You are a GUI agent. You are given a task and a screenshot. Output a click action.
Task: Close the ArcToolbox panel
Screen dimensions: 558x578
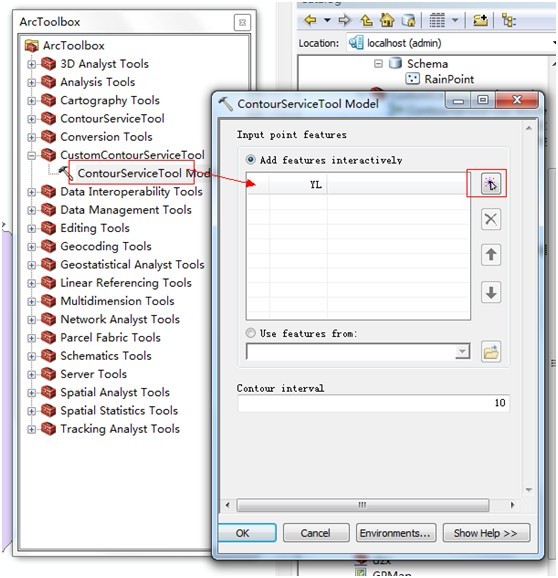243,22
